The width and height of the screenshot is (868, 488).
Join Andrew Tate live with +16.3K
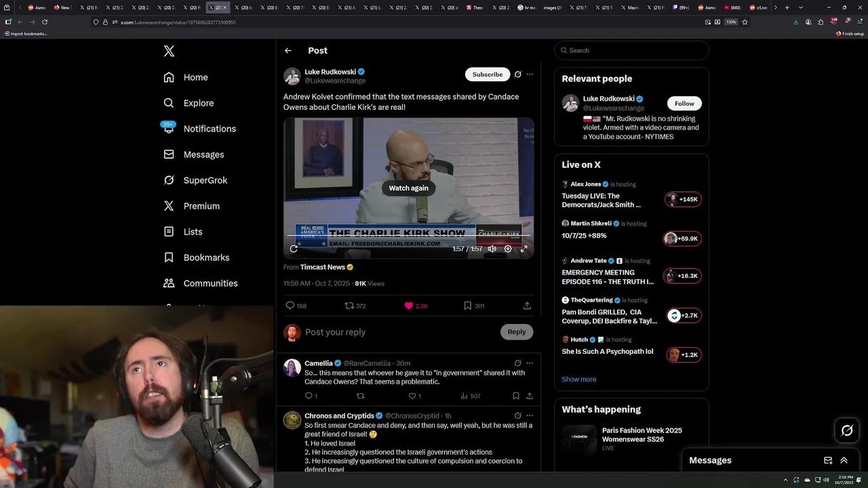(x=683, y=276)
